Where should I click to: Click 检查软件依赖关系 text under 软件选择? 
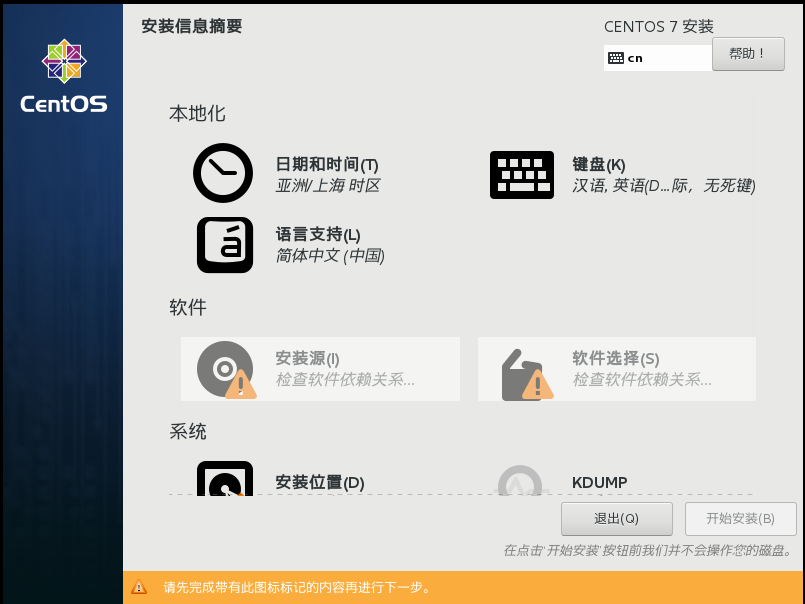coord(642,380)
